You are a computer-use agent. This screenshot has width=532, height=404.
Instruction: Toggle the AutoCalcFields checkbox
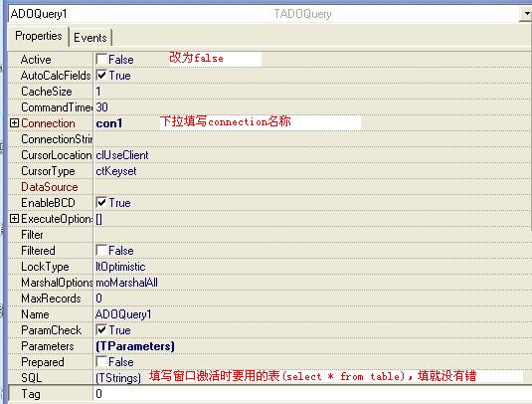(101, 75)
